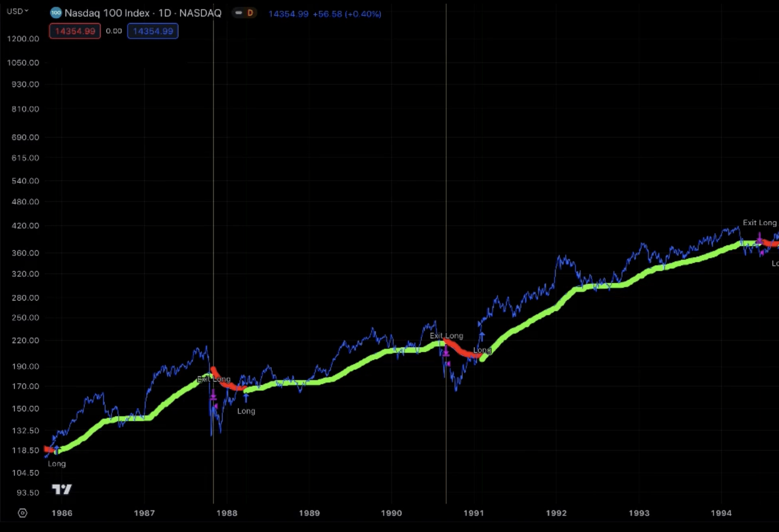
Task: Click the 1050.00 price axis label
Action: 23,63
